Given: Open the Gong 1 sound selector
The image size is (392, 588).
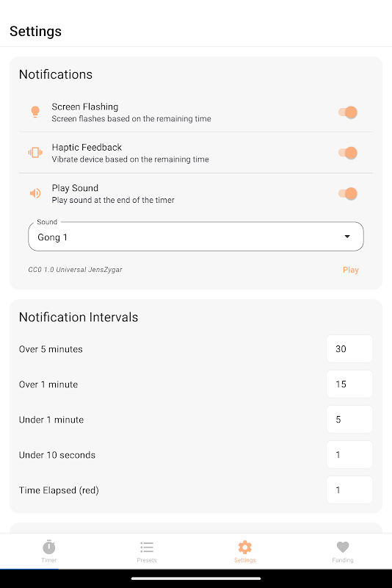Looking at the screenshot, I should point(196,236).
